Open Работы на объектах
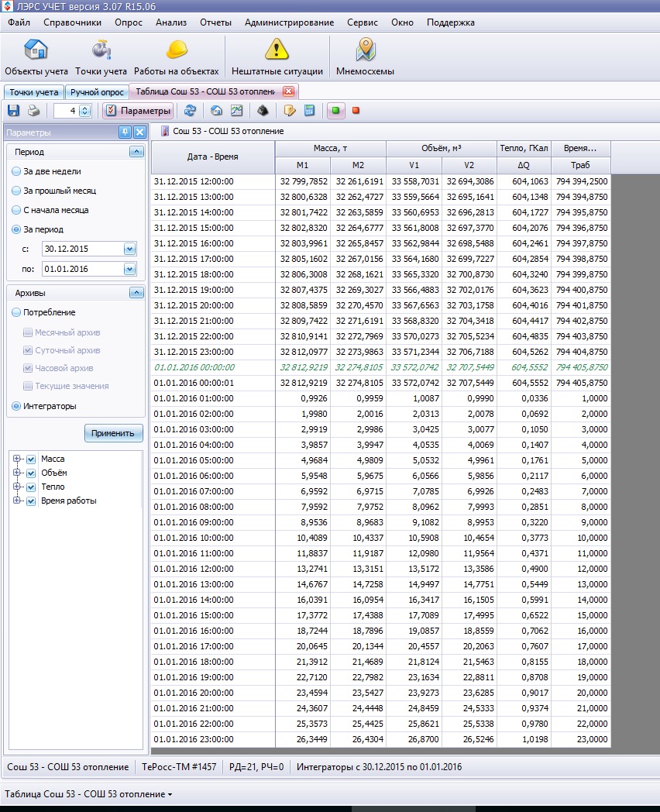Viewport: 660px width, 812px height. point(176,57)
